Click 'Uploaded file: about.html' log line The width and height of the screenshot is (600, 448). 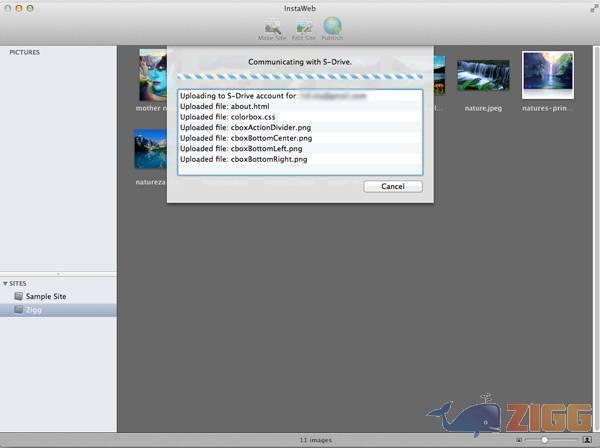click(x=300, y=106)
